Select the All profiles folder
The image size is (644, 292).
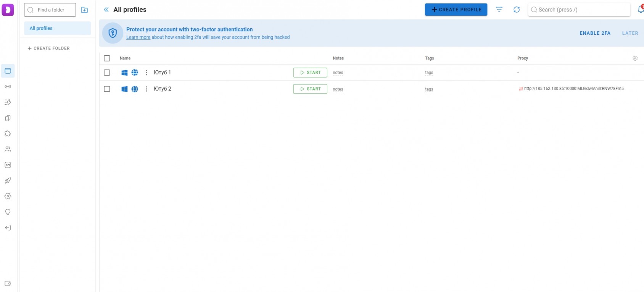coord(57,28)
